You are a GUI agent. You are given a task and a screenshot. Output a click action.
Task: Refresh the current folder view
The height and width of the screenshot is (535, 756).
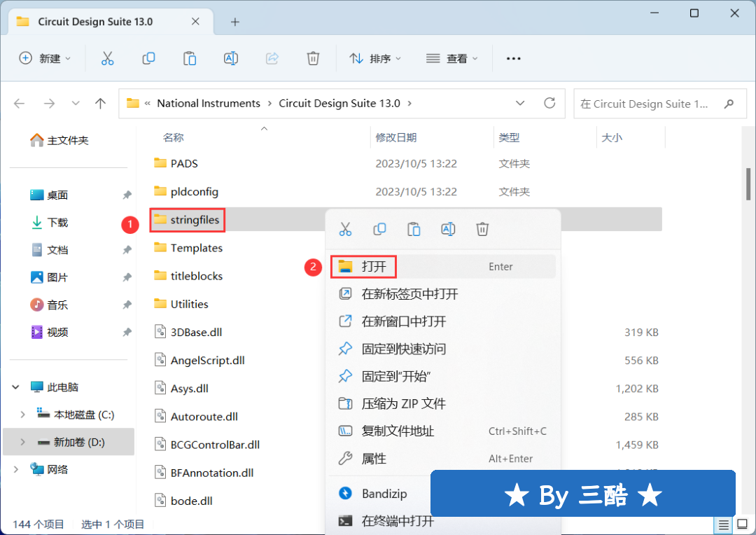[x=549, y=103]
